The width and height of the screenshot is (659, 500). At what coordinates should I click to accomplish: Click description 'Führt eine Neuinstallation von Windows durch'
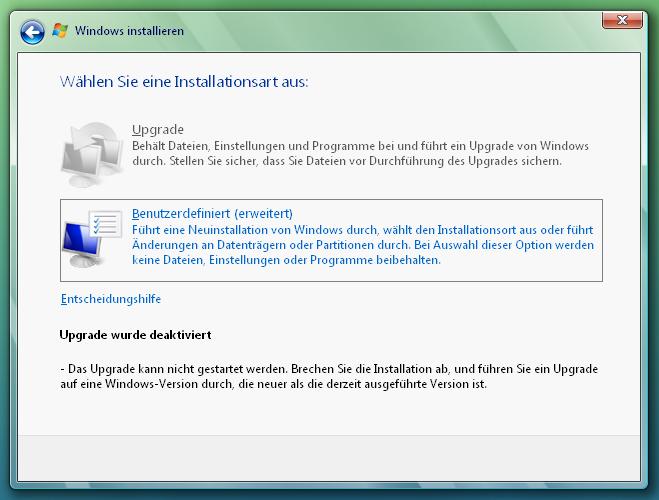pyautogui.click(x=255, y=230)
